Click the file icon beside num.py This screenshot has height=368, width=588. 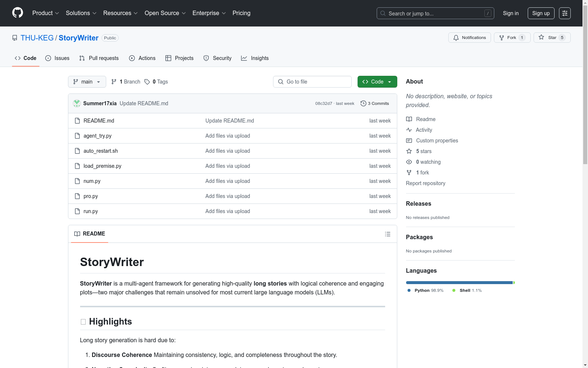click(77, 181)
